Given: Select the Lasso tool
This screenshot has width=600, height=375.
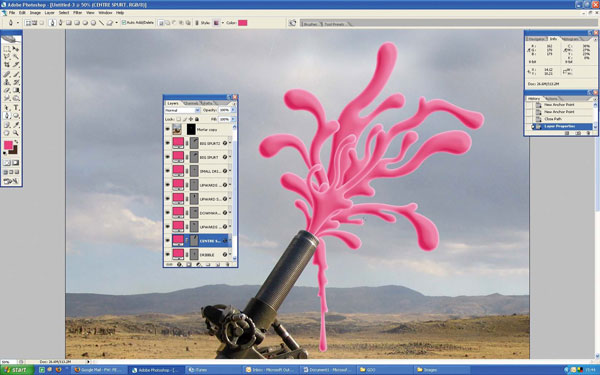Looking at the screenshot, I should [7, 56].
